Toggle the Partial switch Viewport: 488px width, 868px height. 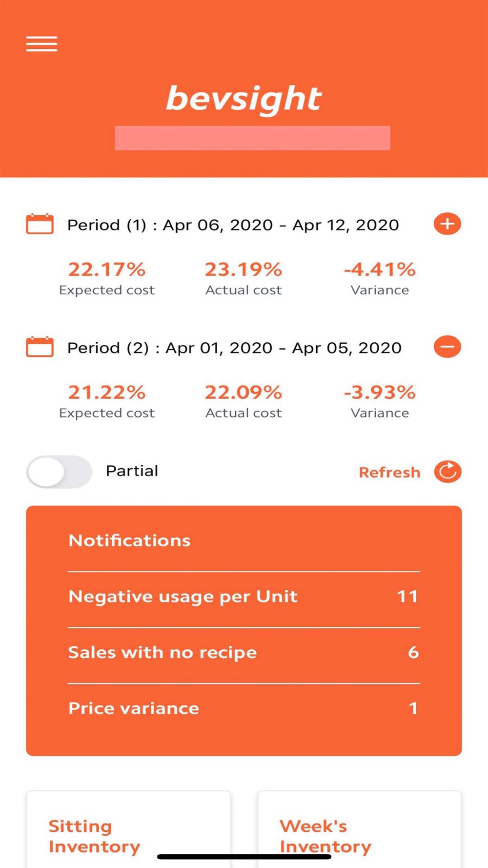pos(59,472)
